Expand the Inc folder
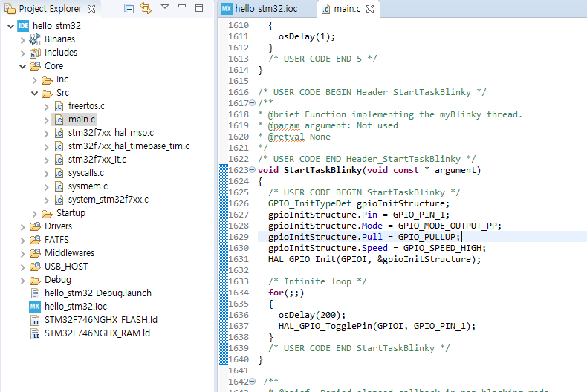 pyautogui.click(x=35, y=79)
